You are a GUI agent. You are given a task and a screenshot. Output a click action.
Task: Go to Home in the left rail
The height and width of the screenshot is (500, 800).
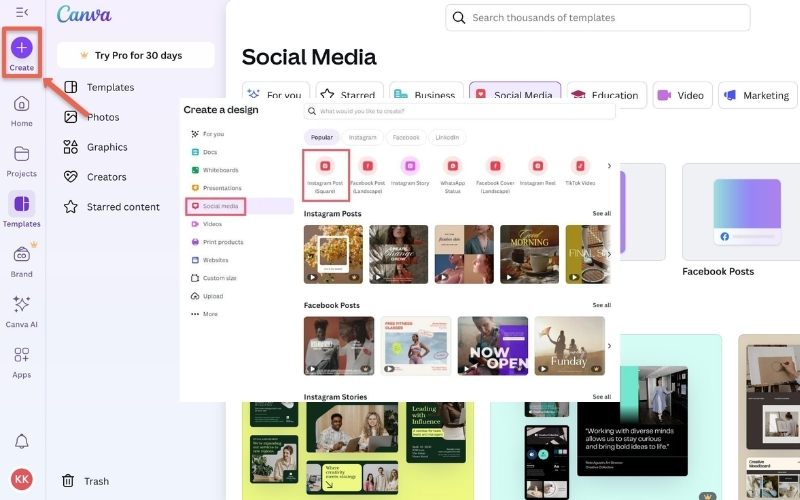point(21,111)
